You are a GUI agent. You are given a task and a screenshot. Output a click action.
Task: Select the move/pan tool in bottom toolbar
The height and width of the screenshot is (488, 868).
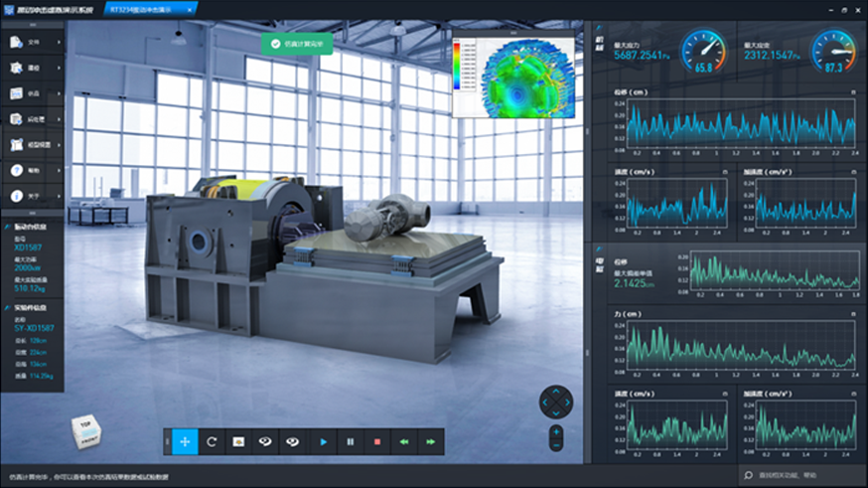pyautogui.click(x=185, y=441)
